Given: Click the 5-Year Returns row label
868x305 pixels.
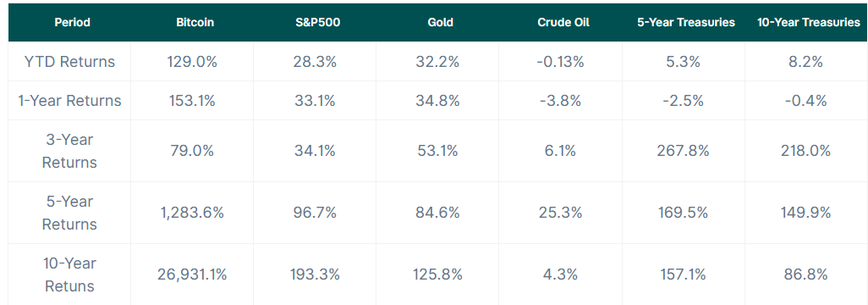Looking at the screenshot, I should (x=69, y=213).
